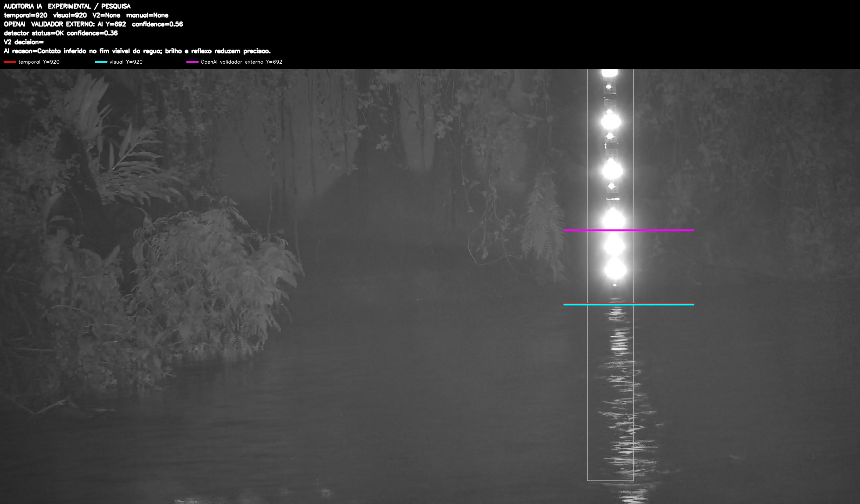Click the 'temporal Y=920' legend label

pos(39,62)
